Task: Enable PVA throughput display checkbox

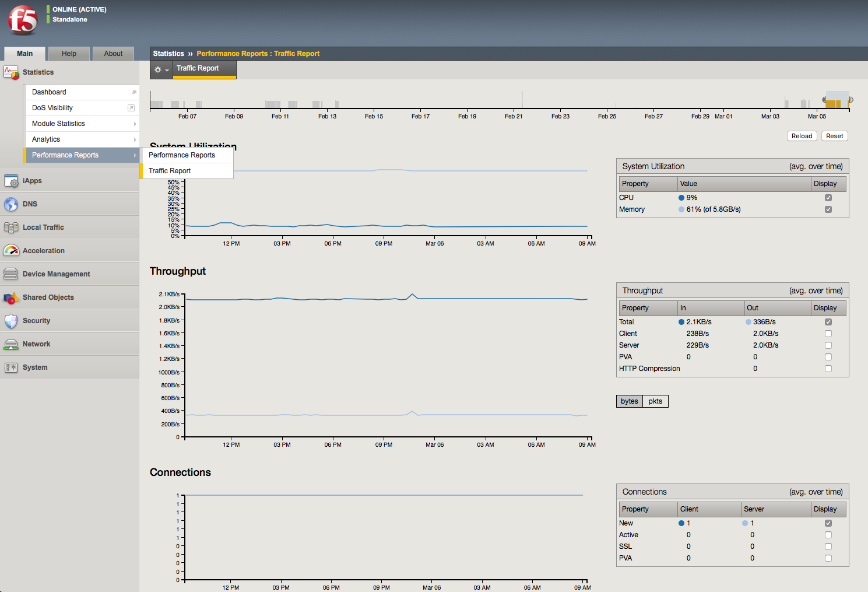Action: (828, 357)
